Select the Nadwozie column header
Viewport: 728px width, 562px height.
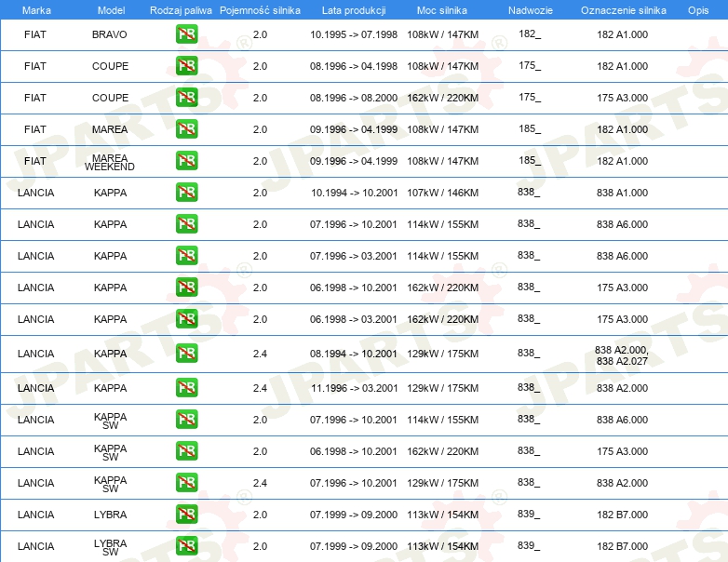tap(531, 10)
